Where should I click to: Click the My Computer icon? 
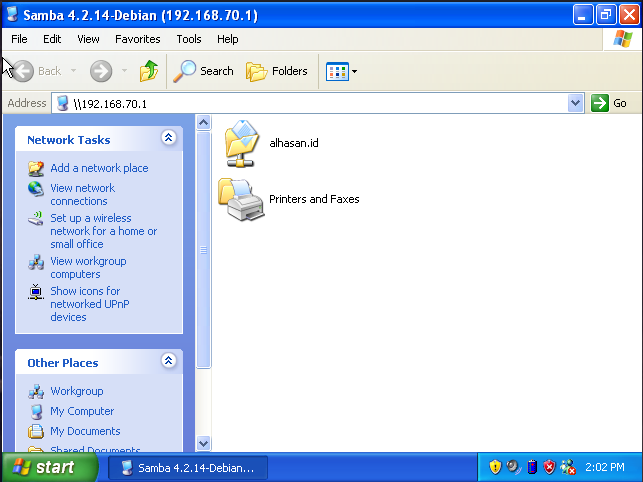pos(36,411)
